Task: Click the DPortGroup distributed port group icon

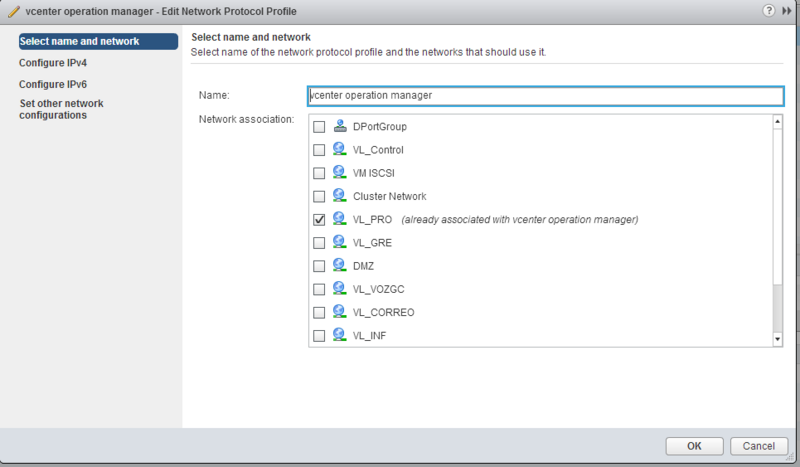Action: tap(339, 126)
